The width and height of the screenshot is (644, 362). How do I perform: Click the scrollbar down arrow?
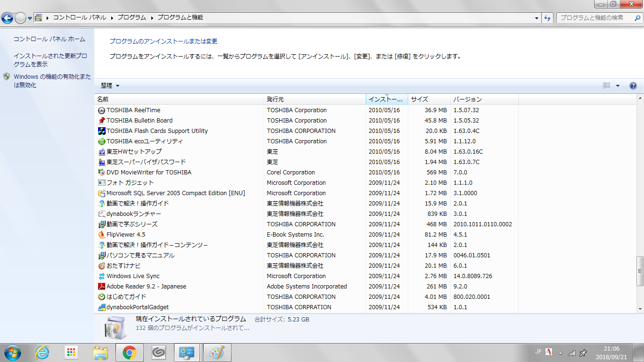[x=640, y=308]
